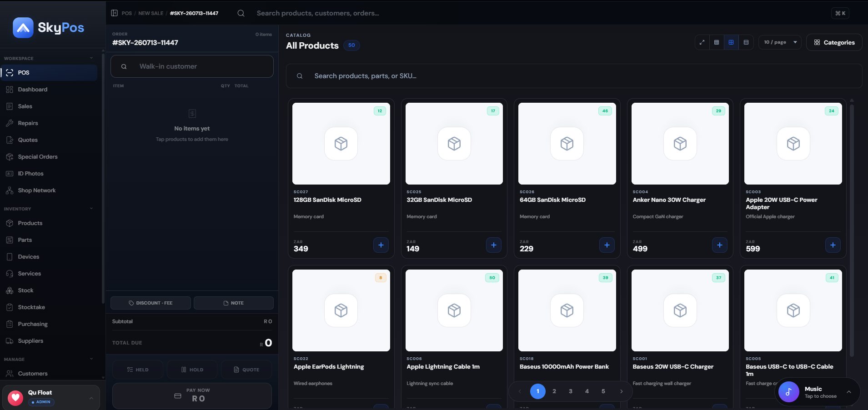Open ID Photos in sidebar
The image size is (868, 410).
pos(49,174)
